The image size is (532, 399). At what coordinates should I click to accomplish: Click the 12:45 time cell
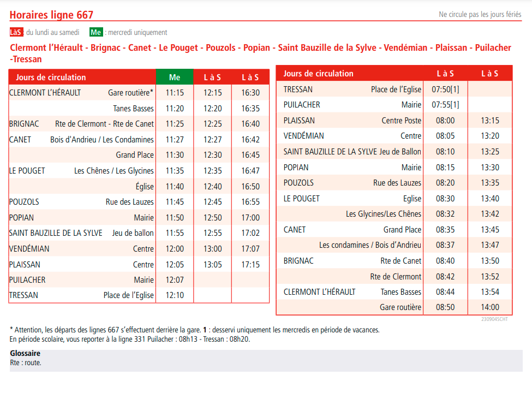(212, 201)
